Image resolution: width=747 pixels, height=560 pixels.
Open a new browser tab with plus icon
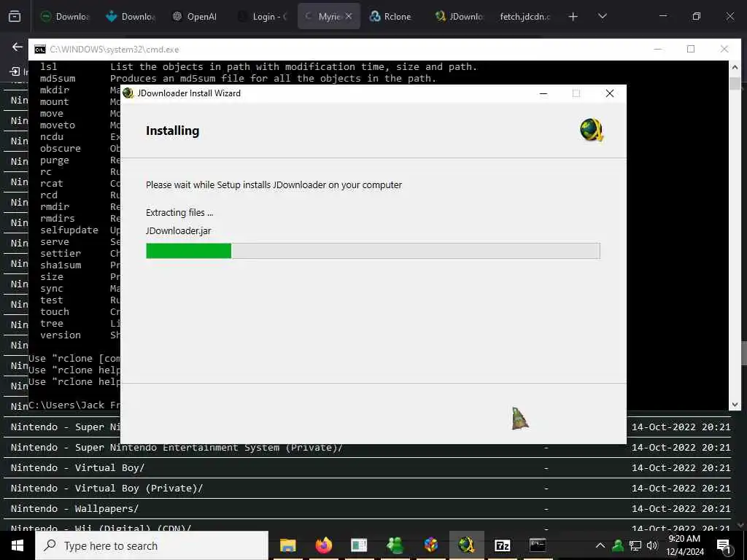(x=573, y=17)
